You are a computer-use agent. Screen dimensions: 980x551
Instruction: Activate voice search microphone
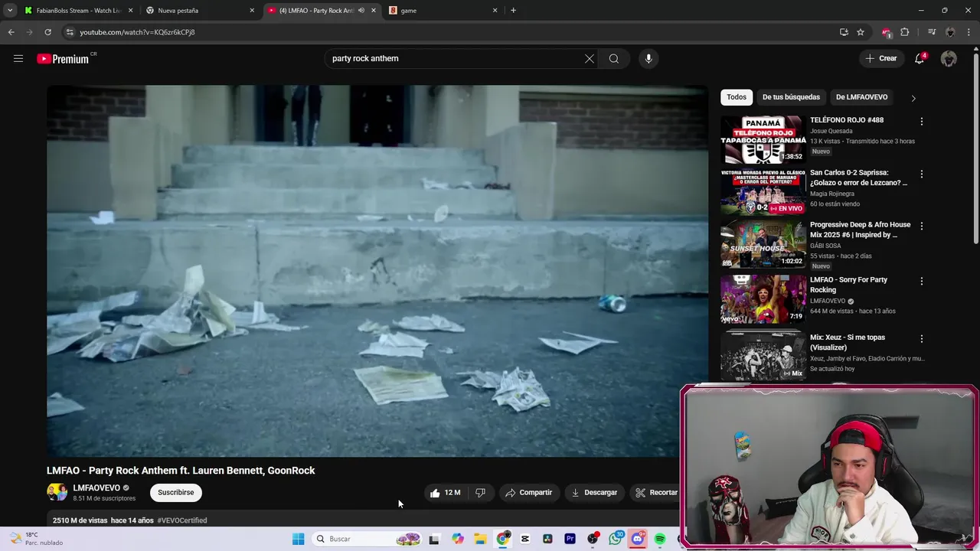(648, 59)
